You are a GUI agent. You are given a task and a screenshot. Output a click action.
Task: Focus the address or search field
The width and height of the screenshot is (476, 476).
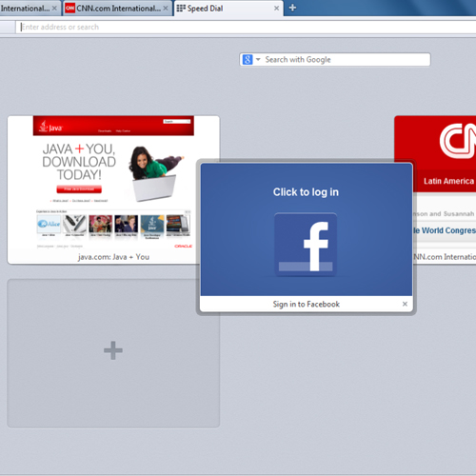click(246, 27)
